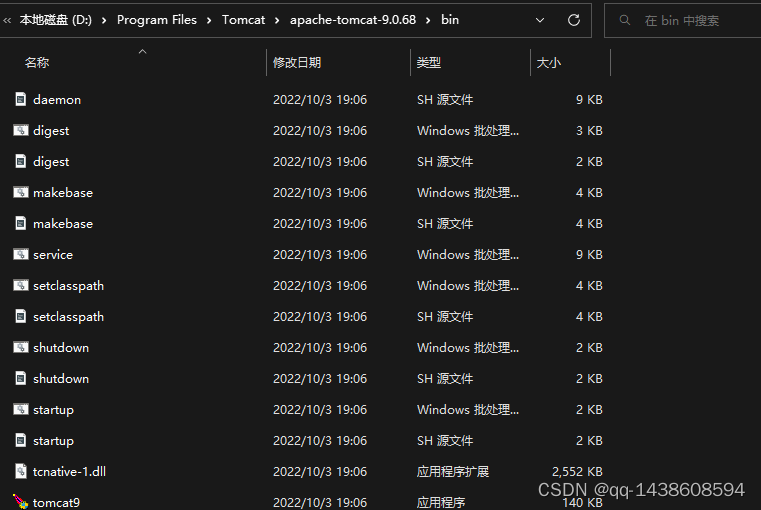Click the makebase Windows batch file icon
The width and height of the screenshot is (761, 510).
point(20,193)
